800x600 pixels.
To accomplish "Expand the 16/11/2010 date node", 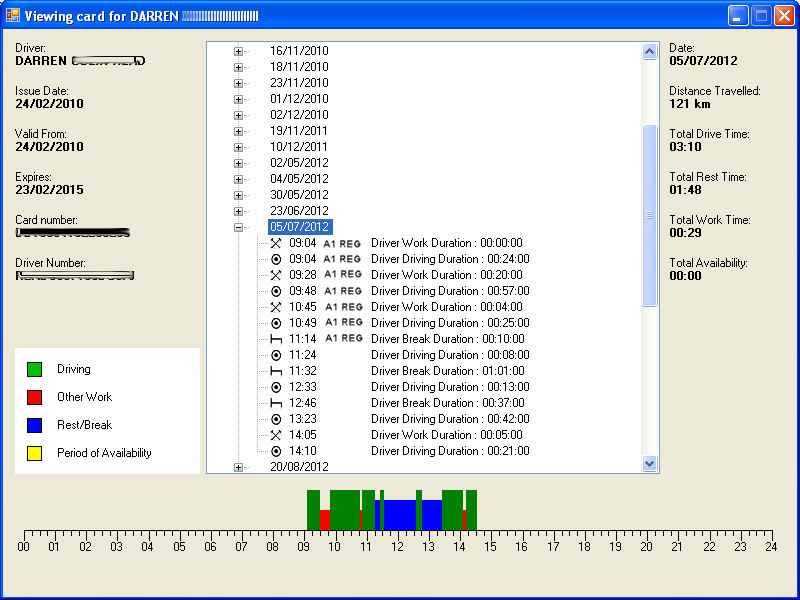I will [x=238, y=51].
